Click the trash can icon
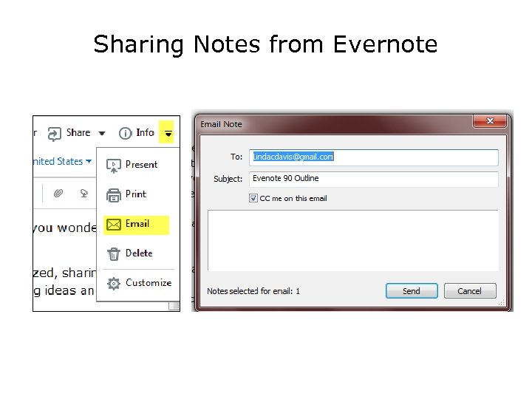 (x=114, y=254)
